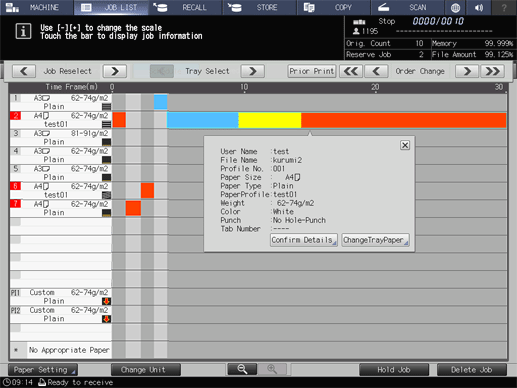Select tray 6 A4 test01 row

[60, 190]
